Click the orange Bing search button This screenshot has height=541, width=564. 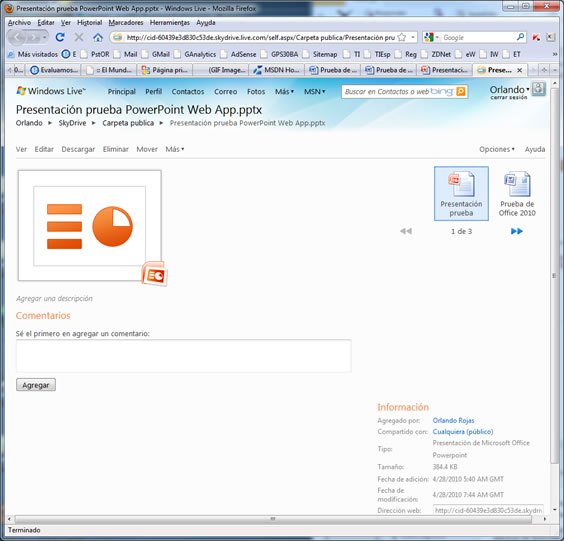[x=460, y=92]
